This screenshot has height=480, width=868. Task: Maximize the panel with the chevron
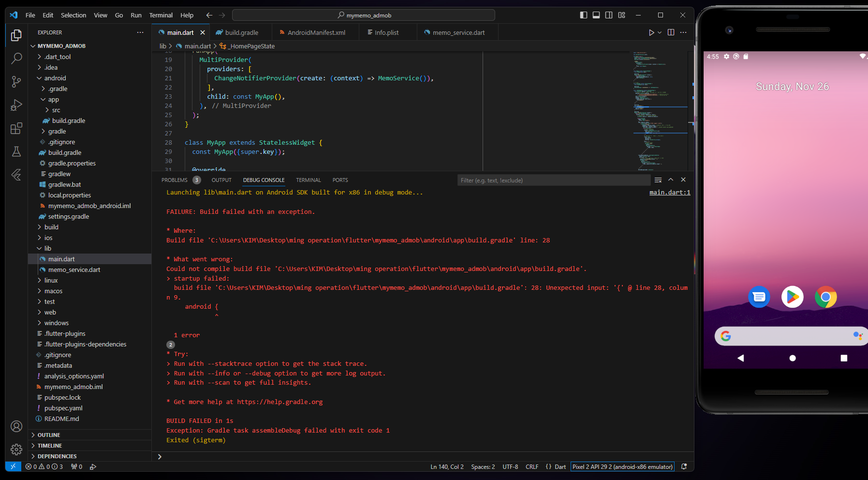click(671, 180)
